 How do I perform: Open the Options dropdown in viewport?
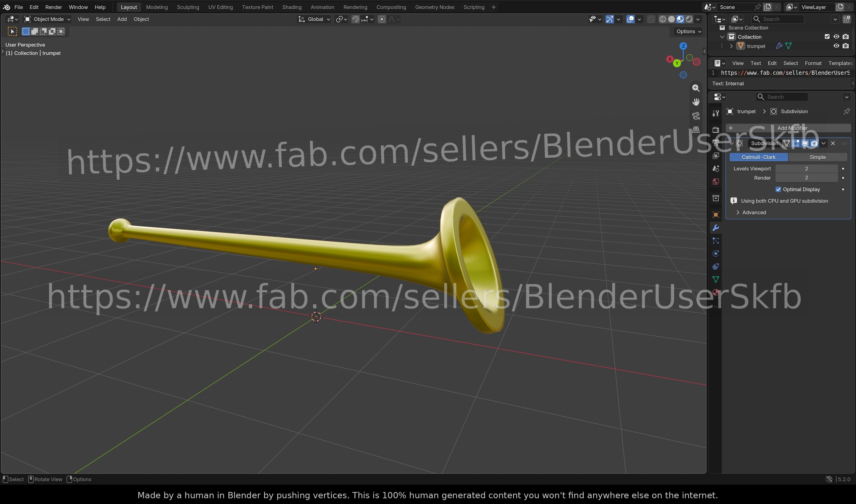click(x=688, y=31)
